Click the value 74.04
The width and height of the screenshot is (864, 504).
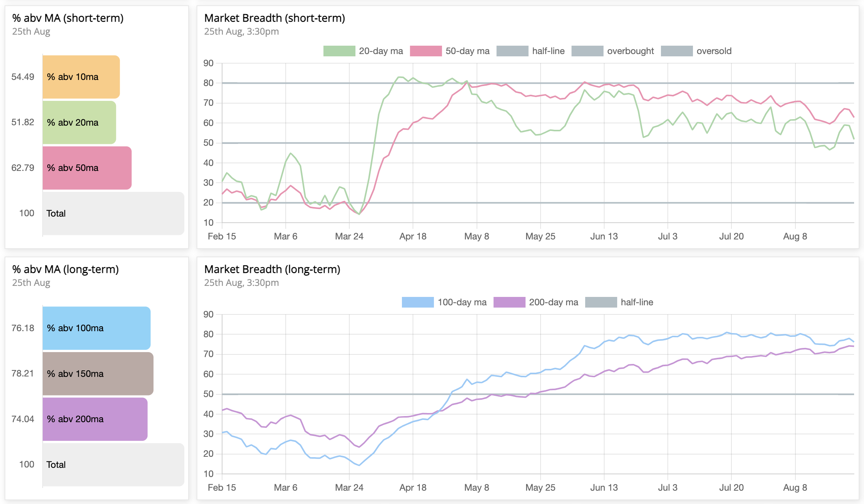23,419
